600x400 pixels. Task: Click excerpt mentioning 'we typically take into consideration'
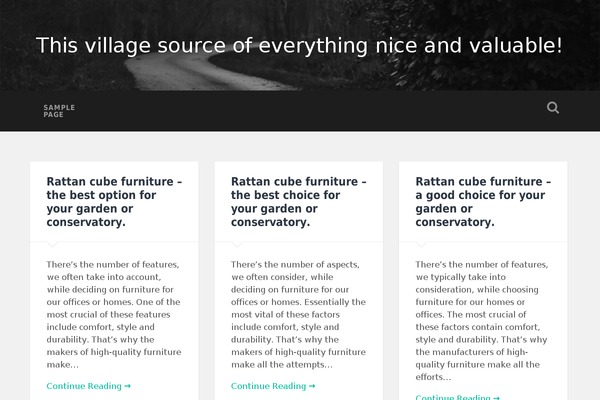click(x=482, y=320)
